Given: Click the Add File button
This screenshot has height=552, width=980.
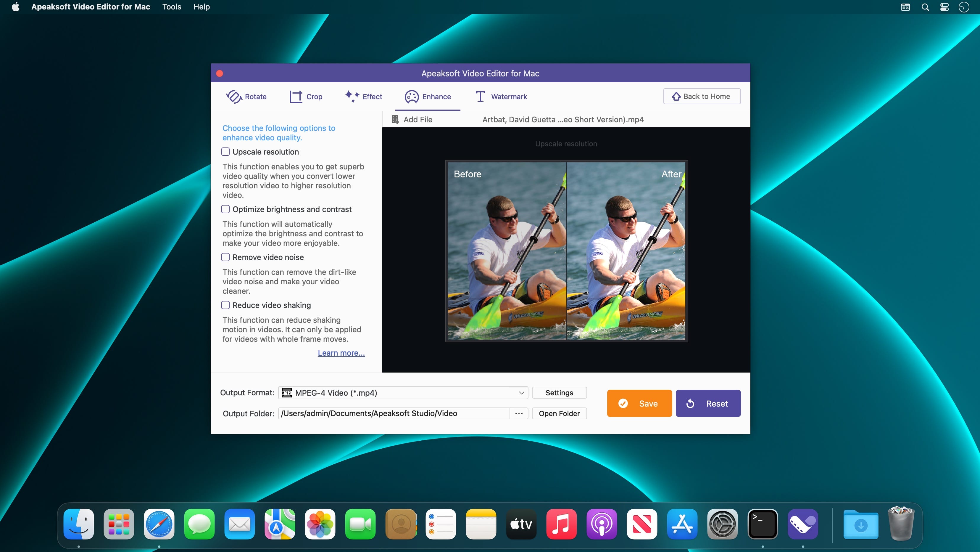Looking at the screenshot, I should click(x=412, y=120).
